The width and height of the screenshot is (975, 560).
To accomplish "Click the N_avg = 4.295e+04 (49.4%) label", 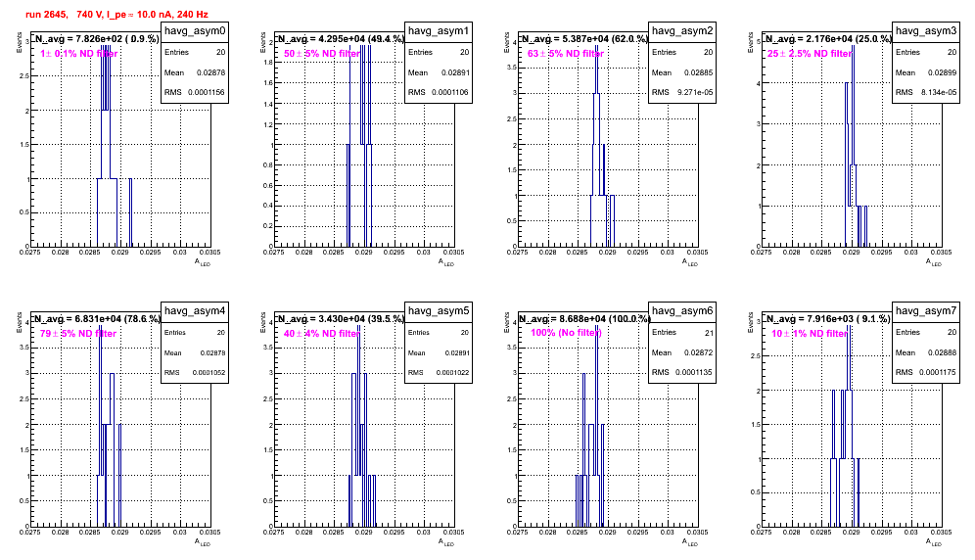I will click(341, 38).
